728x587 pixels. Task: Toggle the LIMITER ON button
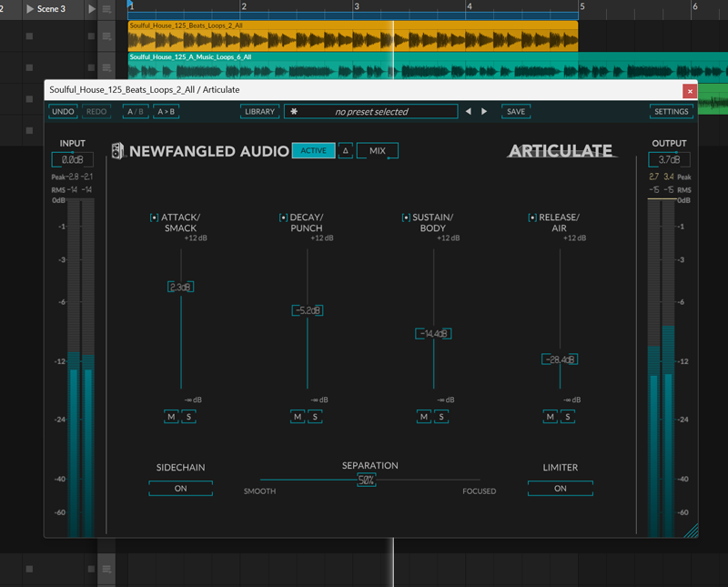click(x=561, y=489)
